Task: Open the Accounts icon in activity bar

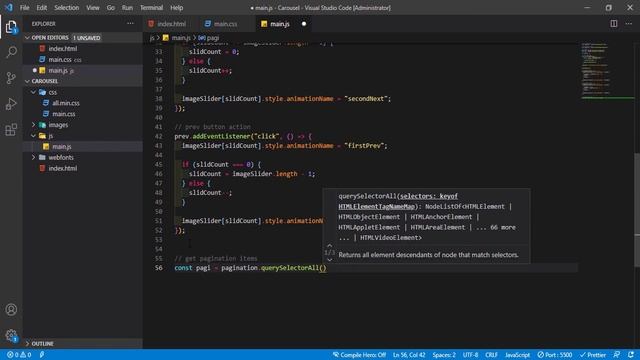Action: pyautogui.click(x=11, y=310)
